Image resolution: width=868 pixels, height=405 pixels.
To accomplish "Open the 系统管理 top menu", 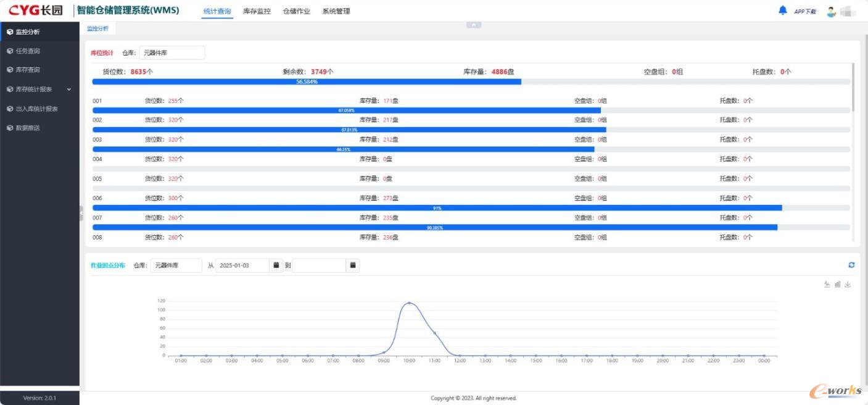I will pos(336,11).
